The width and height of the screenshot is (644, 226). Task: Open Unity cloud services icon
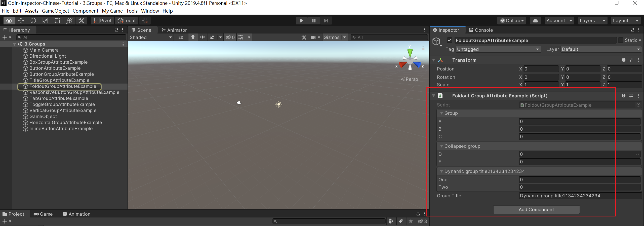[x=535, y=21]
